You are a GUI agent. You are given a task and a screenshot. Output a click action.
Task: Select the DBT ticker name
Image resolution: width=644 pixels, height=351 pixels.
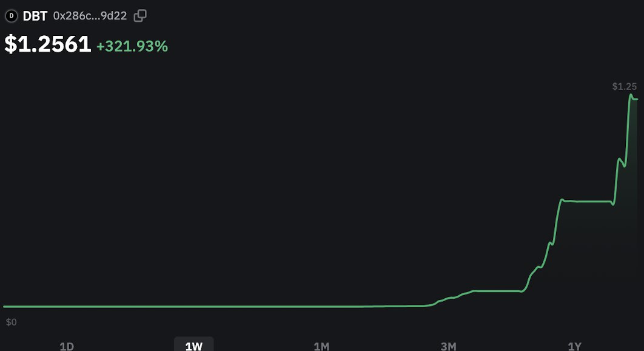coord(35,16)
